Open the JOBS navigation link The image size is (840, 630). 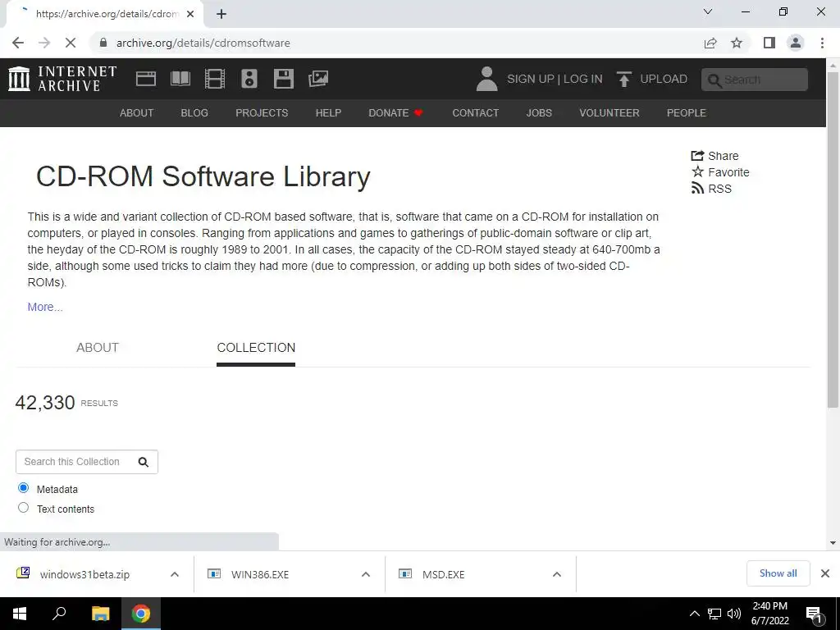coord(539,113)
